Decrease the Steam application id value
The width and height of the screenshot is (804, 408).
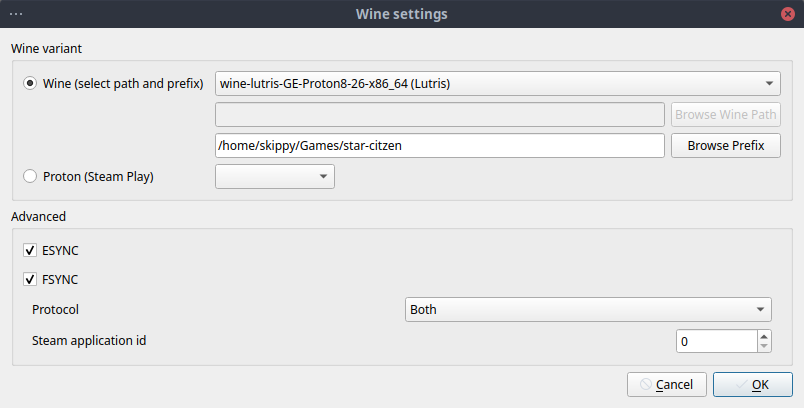pyautogui.click(x=764, y=346)
